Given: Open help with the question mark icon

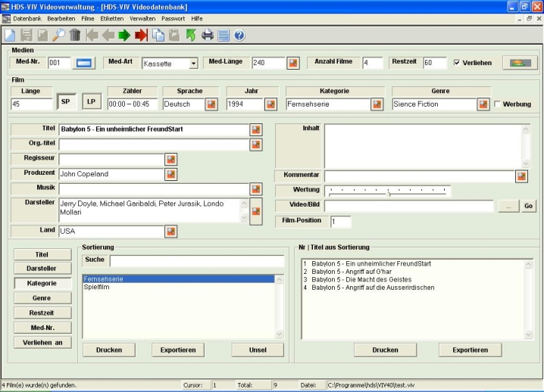Looking at the screenshot, I should pos(239,35).
